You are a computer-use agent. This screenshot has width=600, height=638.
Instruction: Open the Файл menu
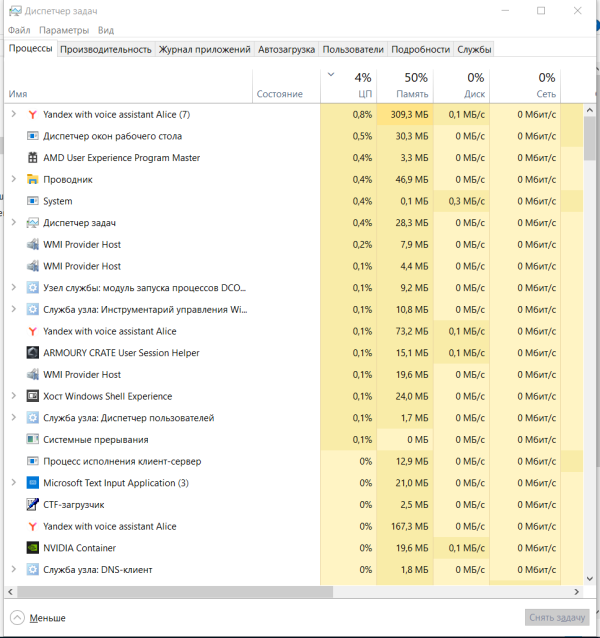tap(19, 30)
